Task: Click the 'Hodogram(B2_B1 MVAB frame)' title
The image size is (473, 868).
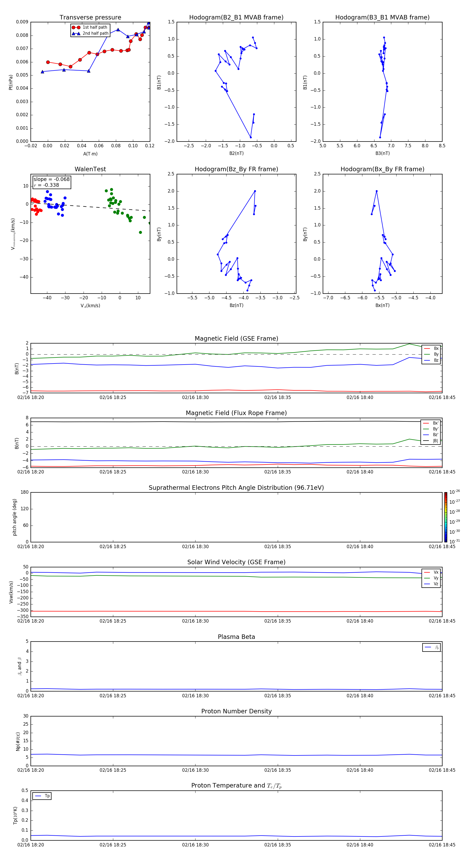Action: click(236, 18)
